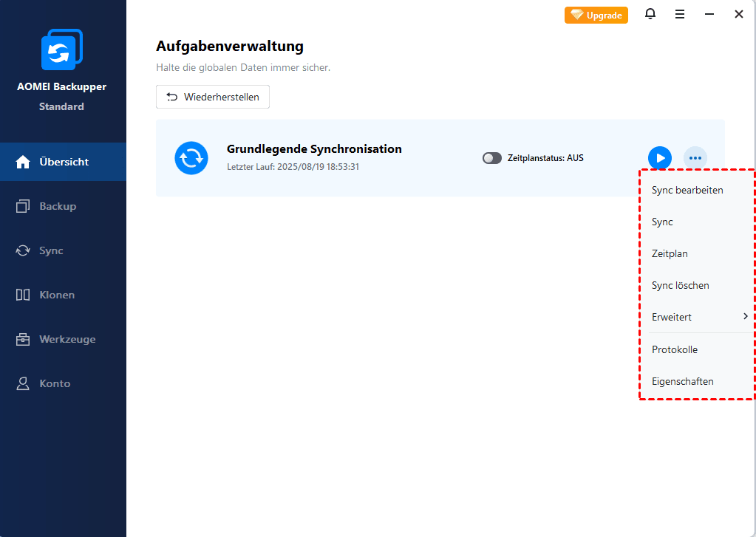Choose Zeitplan in the context menu
Image resolution: width=756 pixels, height=537 pixels.
coord(697,253)
